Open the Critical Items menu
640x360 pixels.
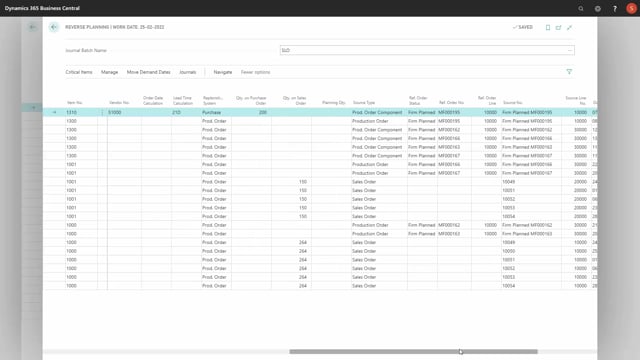click(x=79, y=72)
